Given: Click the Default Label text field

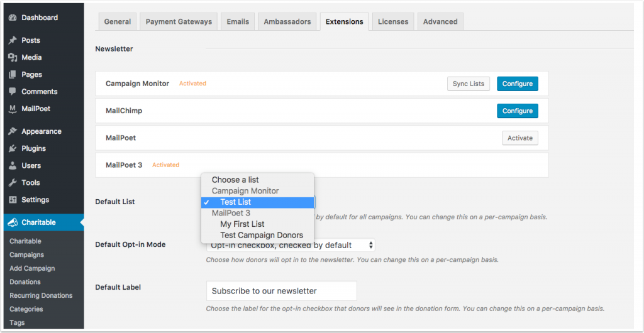Looking at the screenshot, I should coord(281,291).
